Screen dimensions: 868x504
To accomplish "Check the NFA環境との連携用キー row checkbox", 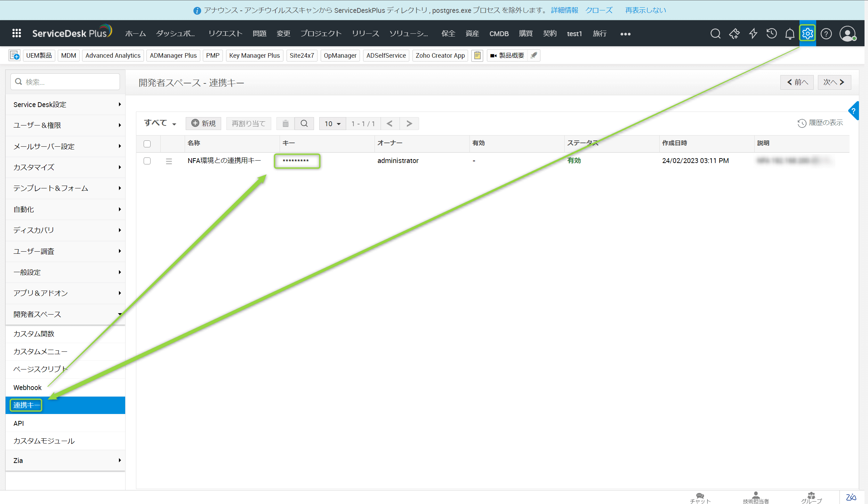I will click(x=147, y=161).
